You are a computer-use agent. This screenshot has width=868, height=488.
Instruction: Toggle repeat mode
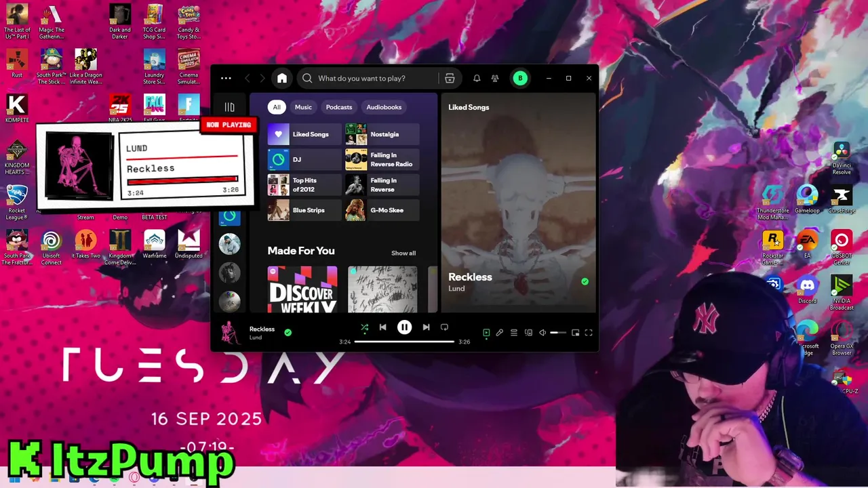click(444, 327)
